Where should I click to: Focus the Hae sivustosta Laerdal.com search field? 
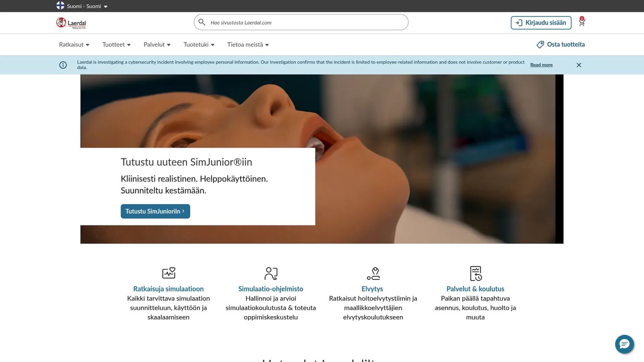click(301, 22)
